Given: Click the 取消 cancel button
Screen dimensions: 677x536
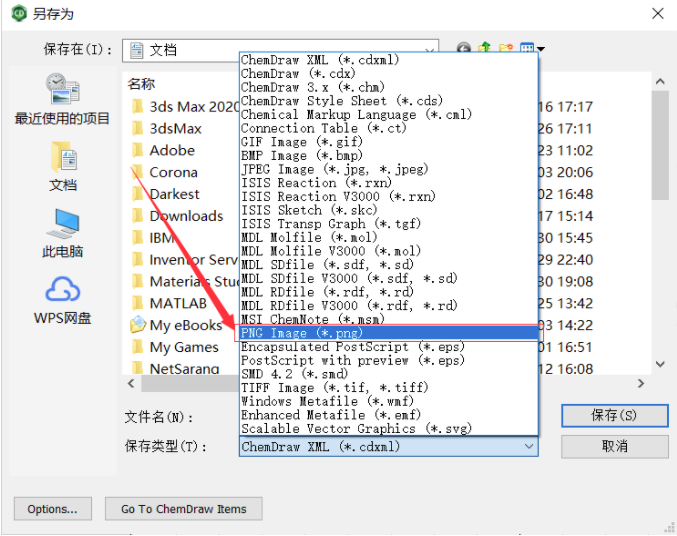Looking at the screenshot, I should click(x=615, y=446).
